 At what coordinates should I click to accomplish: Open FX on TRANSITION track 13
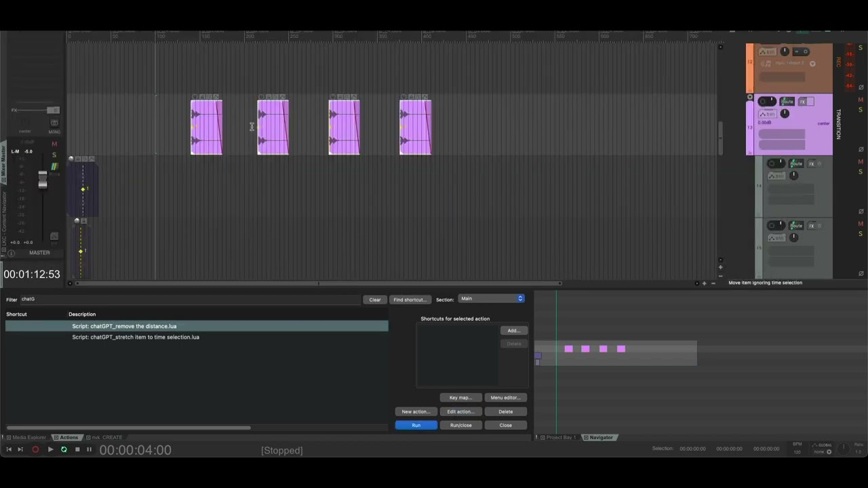803,102
